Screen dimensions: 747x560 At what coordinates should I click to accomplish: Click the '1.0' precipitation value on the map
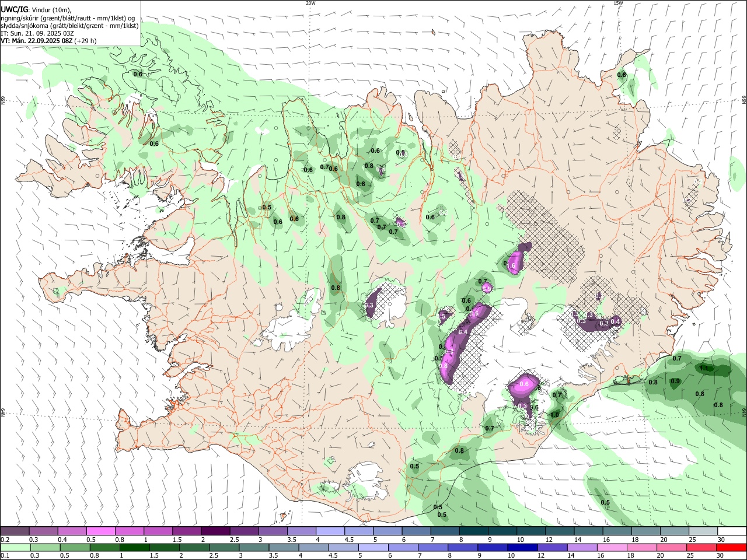[x=554, y=415]
